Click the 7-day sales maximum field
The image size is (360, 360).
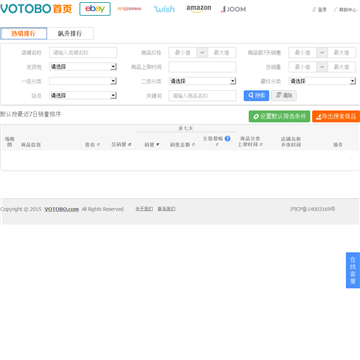pyautogui.click(x=342, y=52)
